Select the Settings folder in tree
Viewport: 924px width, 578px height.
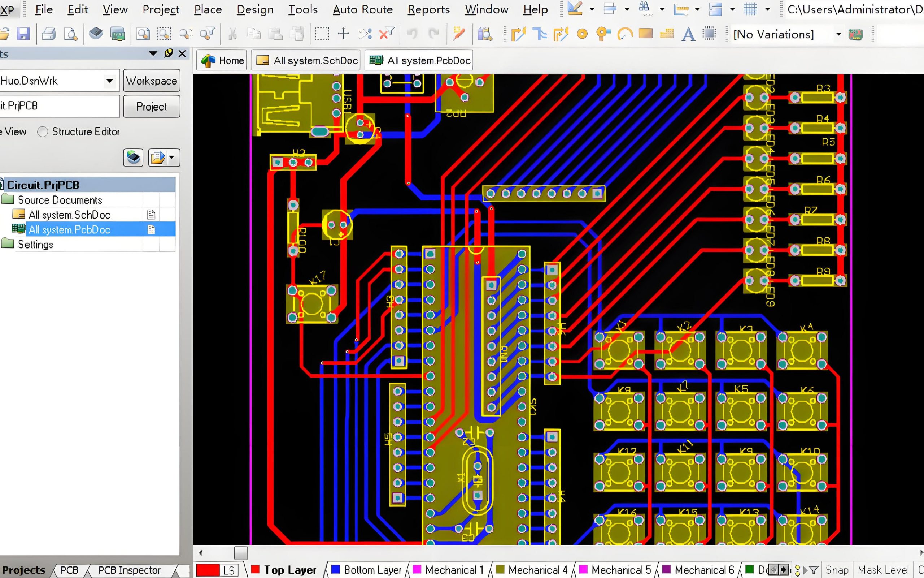pyautogui.click(x=35, y=244)
